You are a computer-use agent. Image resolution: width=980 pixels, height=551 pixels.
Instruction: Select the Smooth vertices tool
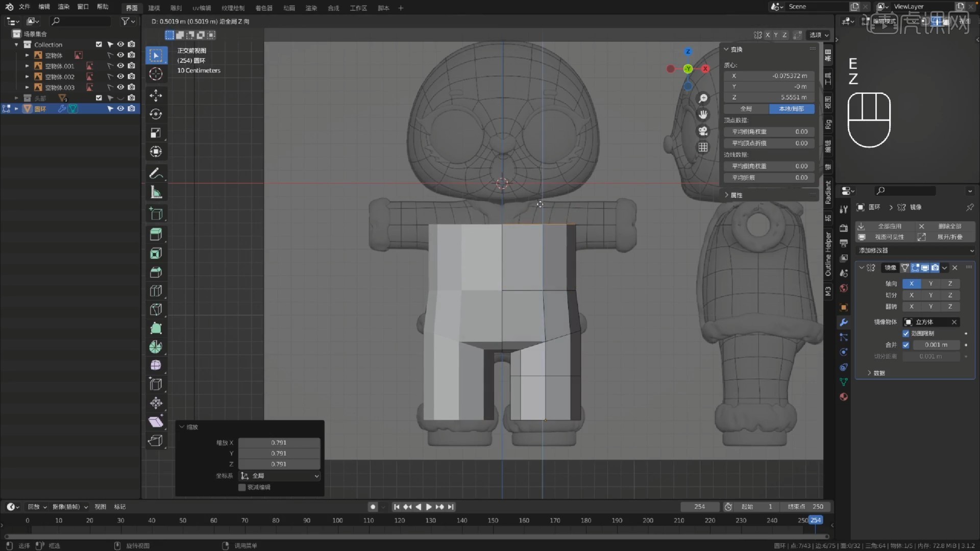[156, 366]
